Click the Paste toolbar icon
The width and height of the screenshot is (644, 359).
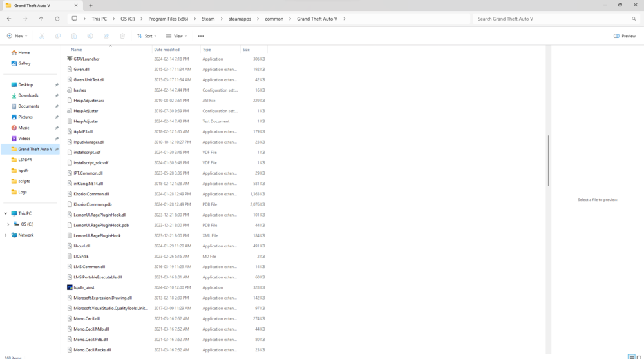(x=74, y=36)
